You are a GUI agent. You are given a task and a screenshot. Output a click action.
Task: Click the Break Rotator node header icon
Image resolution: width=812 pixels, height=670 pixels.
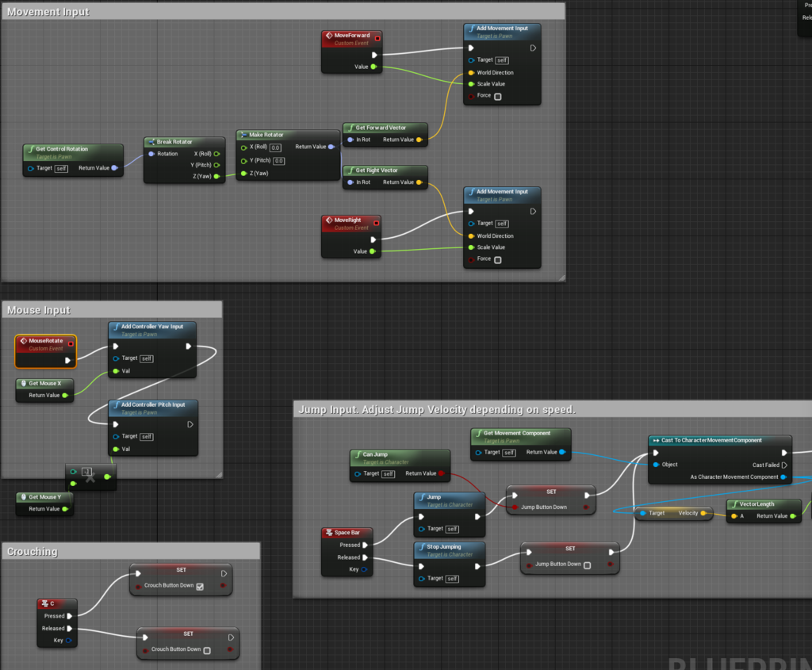coord(150,141)
